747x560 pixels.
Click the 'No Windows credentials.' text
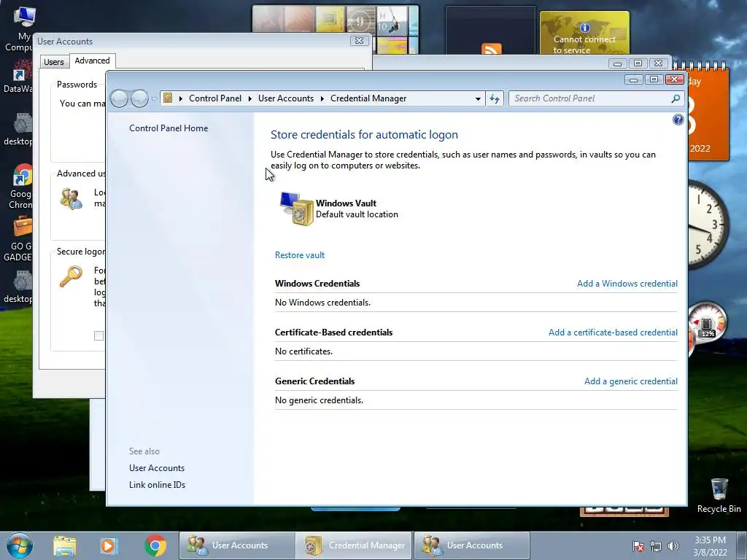coord(322,303)
